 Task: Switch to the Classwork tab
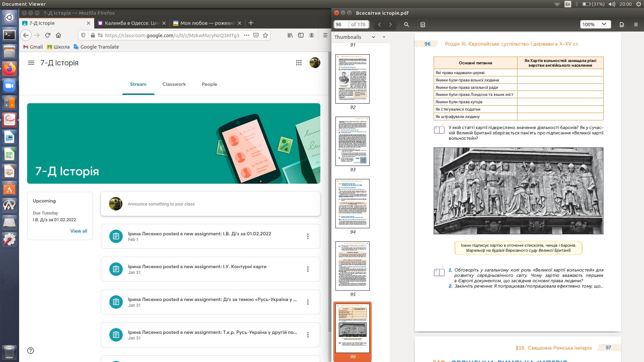(174, 84)
